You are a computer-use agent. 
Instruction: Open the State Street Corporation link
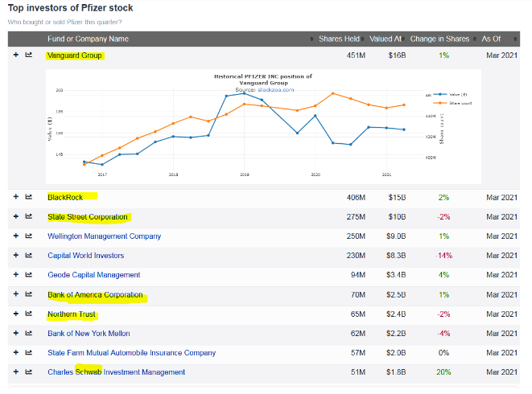click(88, 216)
